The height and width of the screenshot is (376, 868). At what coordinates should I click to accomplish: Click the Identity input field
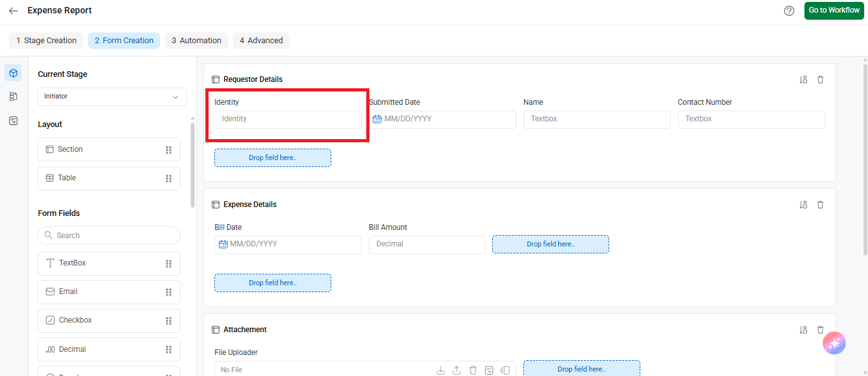pos(288,119)
